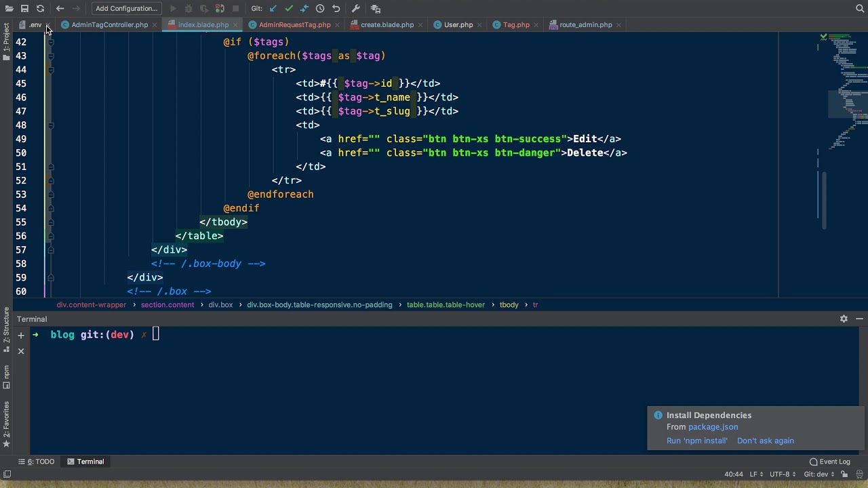Screen dimensions: 868x488
Task: Click table.table.table-hover breadcrumb
Action: tap(446, 305)
